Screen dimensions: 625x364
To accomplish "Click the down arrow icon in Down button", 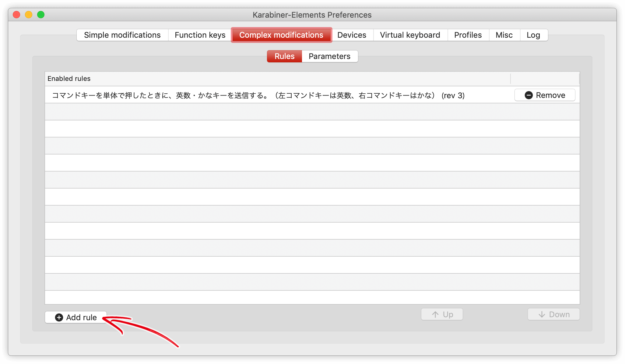I will point(542,314).
